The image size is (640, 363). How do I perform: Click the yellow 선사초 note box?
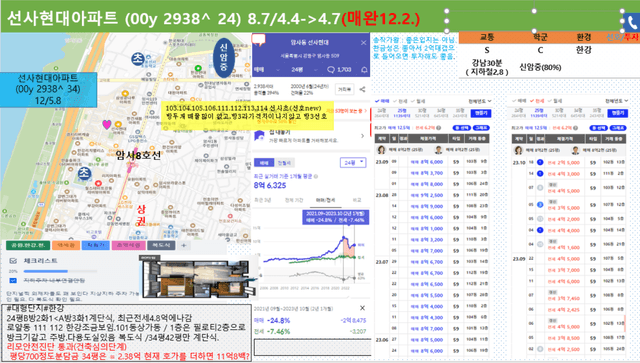click(247, 116)
